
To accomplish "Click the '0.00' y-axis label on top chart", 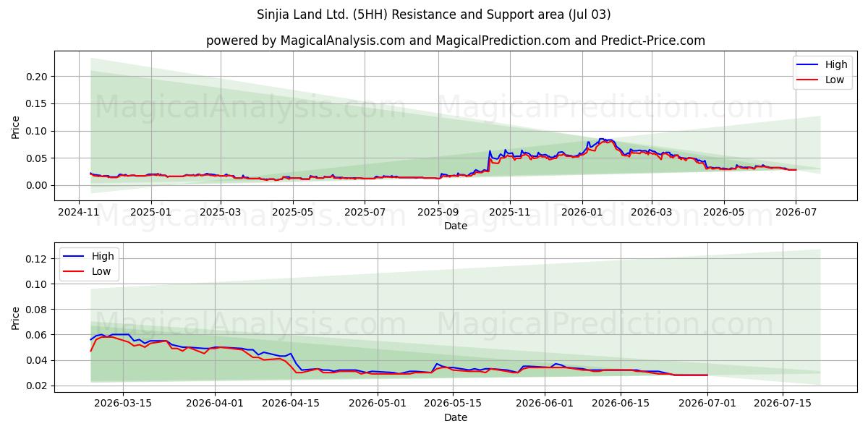I will 37,185.
